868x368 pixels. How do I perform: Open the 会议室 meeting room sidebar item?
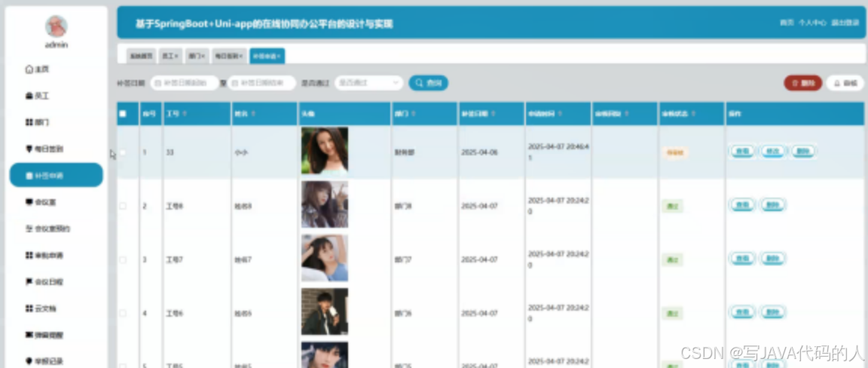(x=41, y=202)
